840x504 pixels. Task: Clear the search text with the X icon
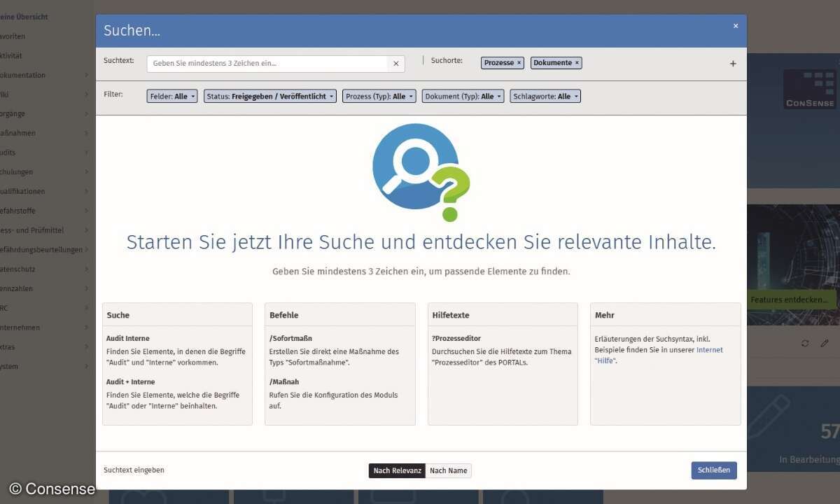tap(395, 64)
